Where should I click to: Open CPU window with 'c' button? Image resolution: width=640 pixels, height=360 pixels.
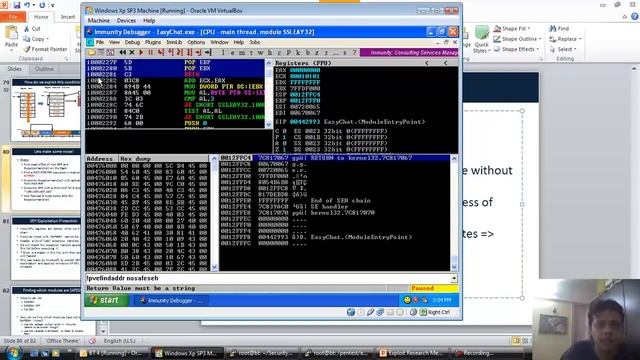(279, 52)
